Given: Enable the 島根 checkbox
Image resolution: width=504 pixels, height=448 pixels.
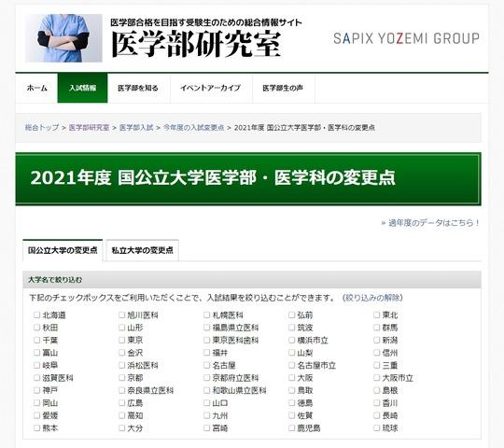Looking at the screenshot, I should [x=377, y=390].
